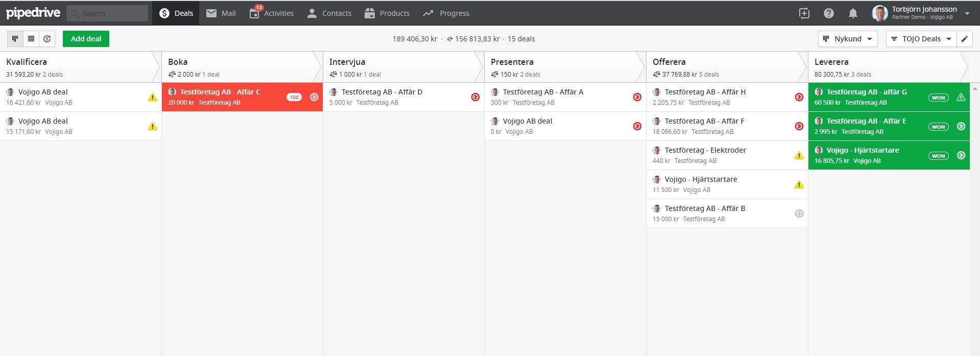Click the 10d overdue badge on Affär C
Screen dimensions: 980x356
tap(294, 97)
